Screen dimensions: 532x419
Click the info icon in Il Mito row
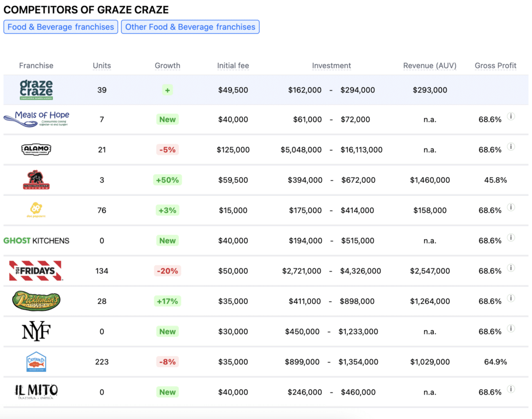pos(511,389)
